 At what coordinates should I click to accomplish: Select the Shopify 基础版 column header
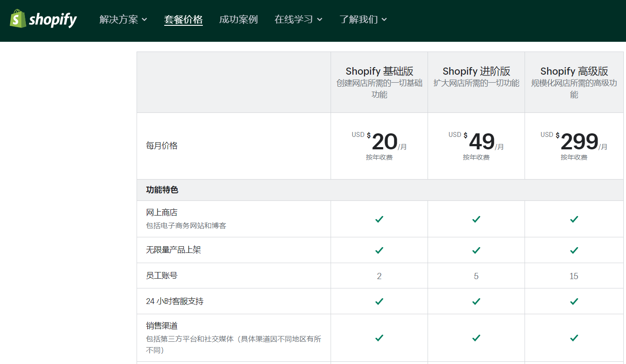(379, 71)
